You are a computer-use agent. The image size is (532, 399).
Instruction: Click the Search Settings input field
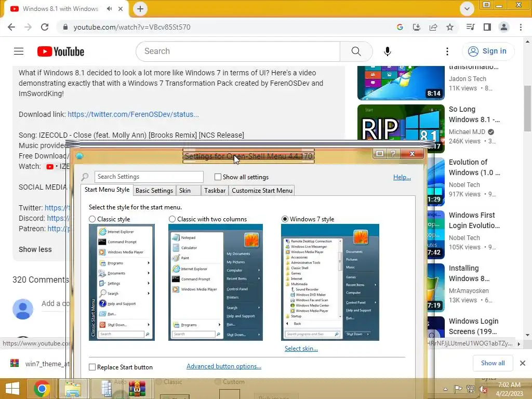tap(149, 177)
